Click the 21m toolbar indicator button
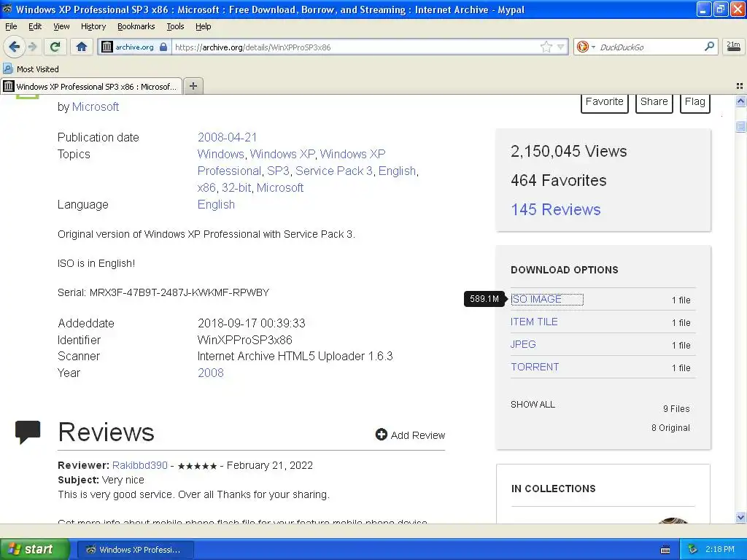Screen dimensions: 747x560 733,46
